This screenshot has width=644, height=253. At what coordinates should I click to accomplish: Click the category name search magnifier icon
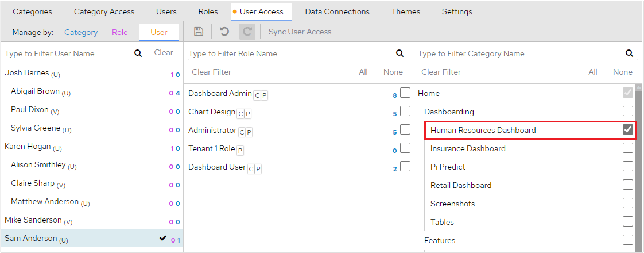click(629, 53)
